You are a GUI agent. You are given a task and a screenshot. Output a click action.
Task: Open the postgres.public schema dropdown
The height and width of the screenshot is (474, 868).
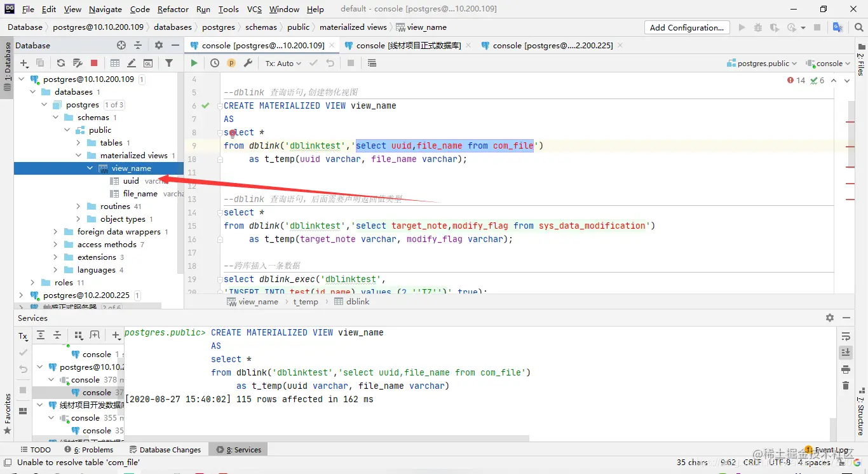point(761,64)
